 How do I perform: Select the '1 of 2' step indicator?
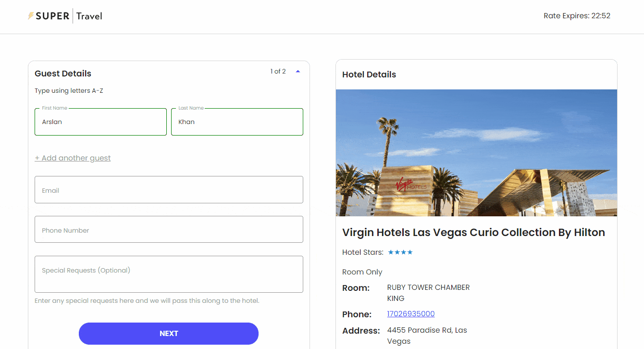tap(278, 72)
